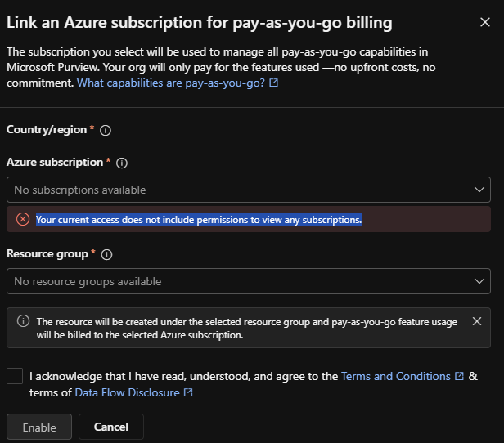Expand chevron on No subscriptions available field
504x443 pixels.
click(479, 190)
